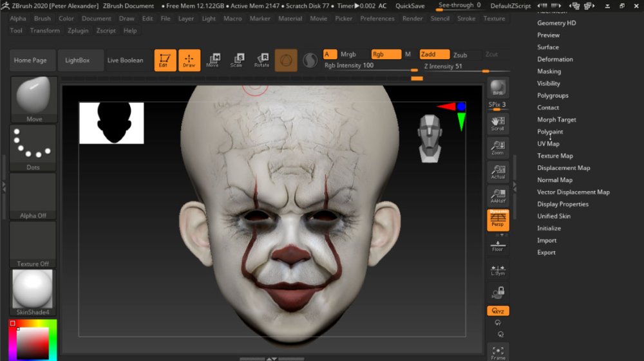Open the Render menu
Image resolution: width=644 pixels, height=361 pixels.
(412, 19)
